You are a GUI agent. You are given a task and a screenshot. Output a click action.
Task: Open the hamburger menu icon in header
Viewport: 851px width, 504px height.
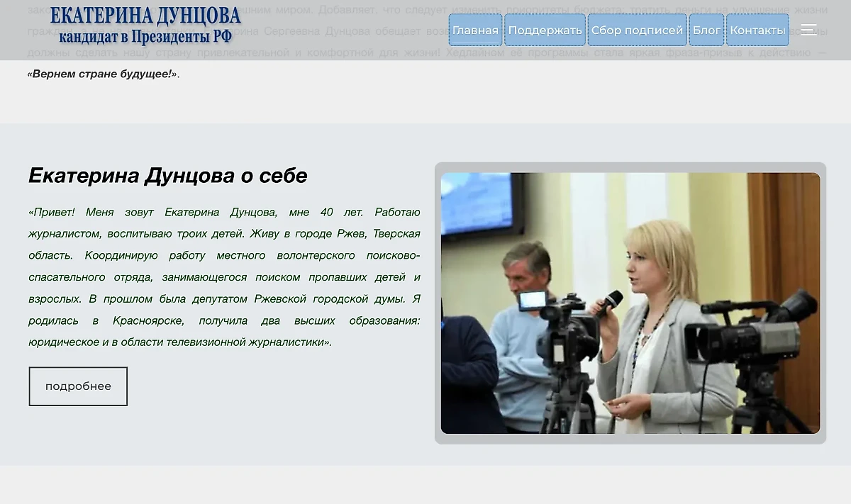click(808, 30)
